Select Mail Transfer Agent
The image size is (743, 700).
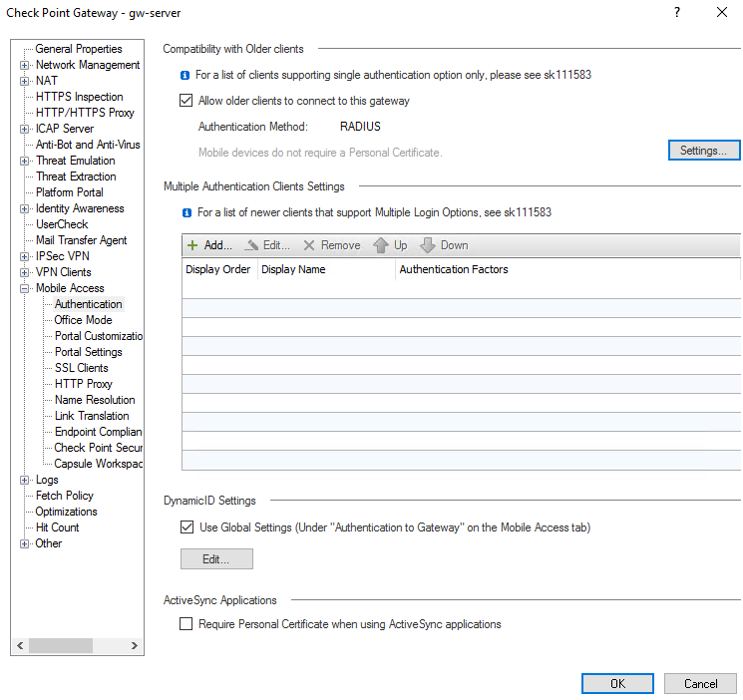coord(82,240)
